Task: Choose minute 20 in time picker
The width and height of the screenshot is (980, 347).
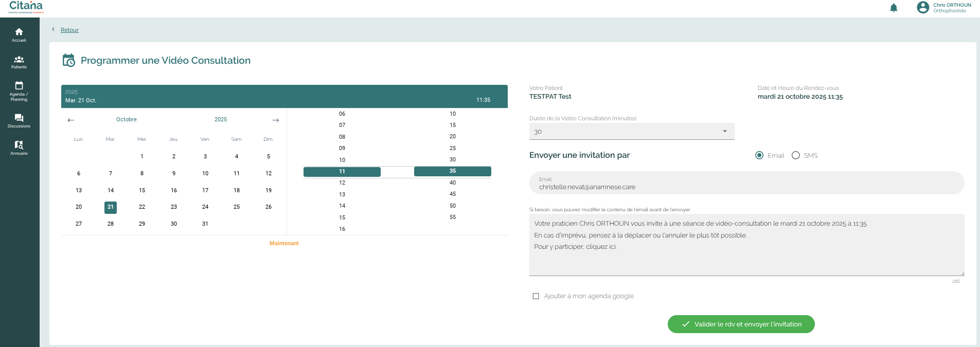Action: pyautogui.click(x=453, y=137)
